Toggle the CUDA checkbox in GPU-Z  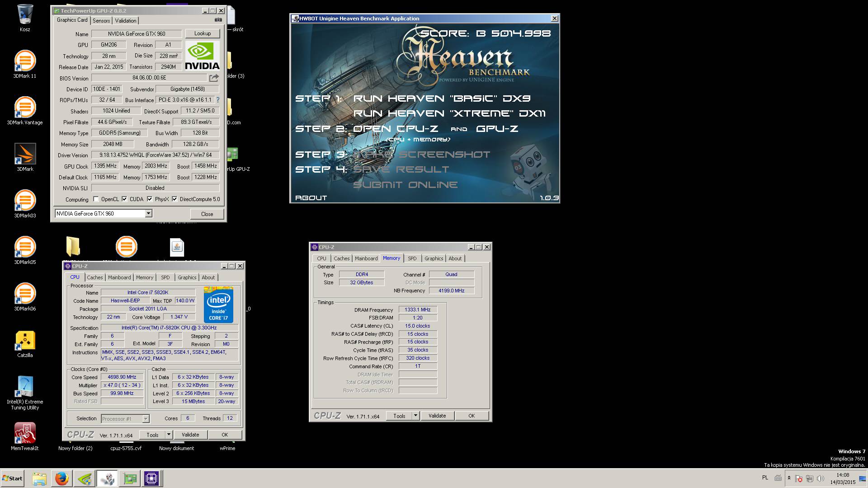pos(124,199)
